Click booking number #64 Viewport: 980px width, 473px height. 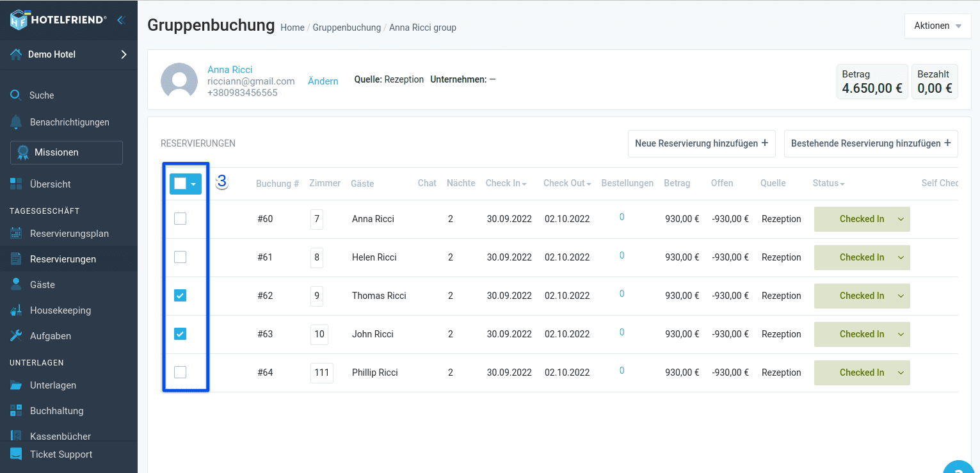[x=265, y=373]
